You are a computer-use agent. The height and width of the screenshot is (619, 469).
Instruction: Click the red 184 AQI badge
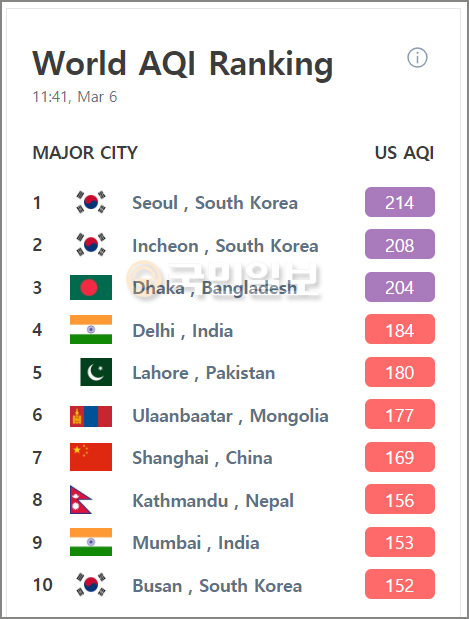click(x=400, y=329)
